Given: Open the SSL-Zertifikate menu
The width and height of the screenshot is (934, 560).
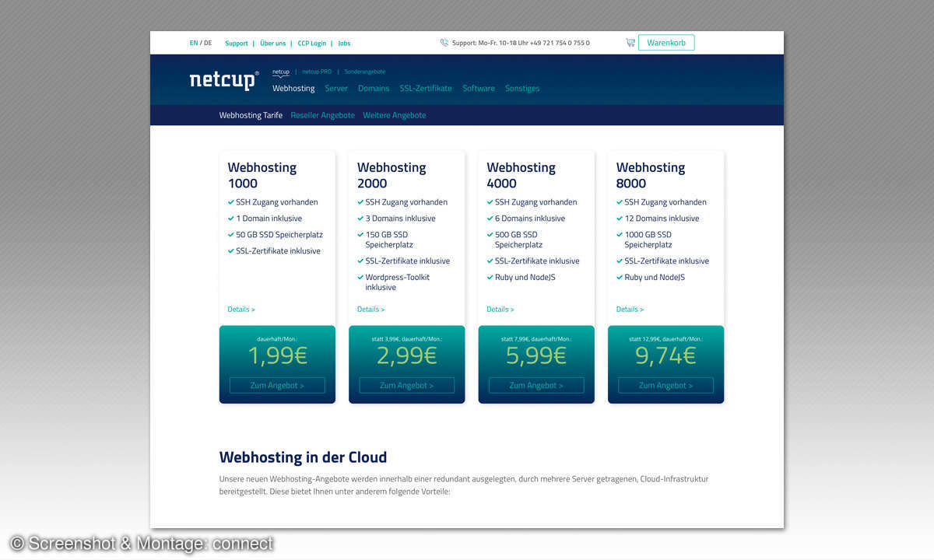Looking at the screenshot, I should click(x=426, y=89).
